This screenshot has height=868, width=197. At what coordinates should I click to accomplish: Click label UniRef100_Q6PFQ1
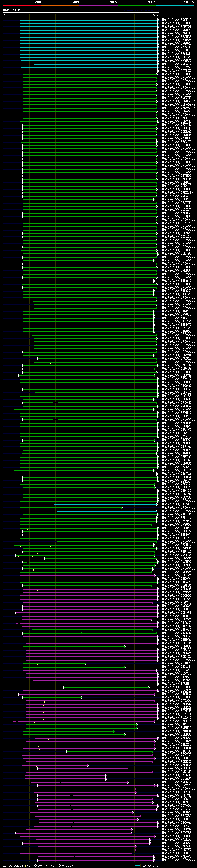176,128
